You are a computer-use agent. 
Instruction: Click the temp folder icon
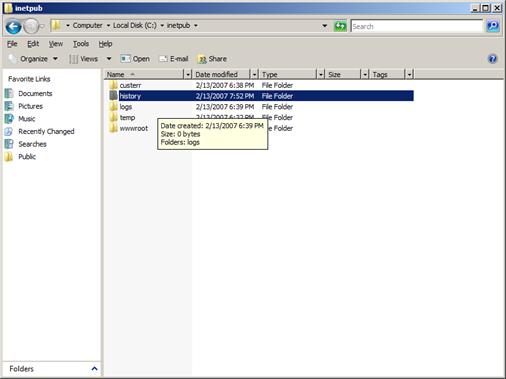113,117
